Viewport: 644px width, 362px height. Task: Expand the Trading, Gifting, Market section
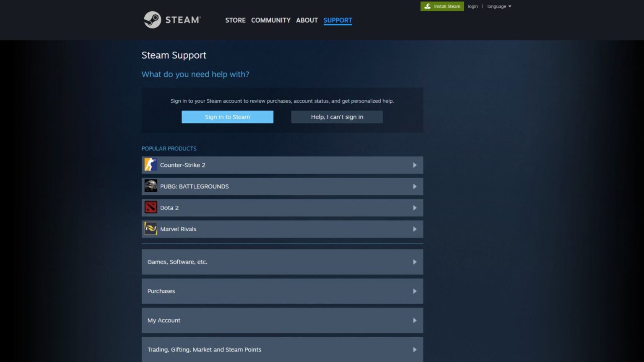(x=282, y=349)
